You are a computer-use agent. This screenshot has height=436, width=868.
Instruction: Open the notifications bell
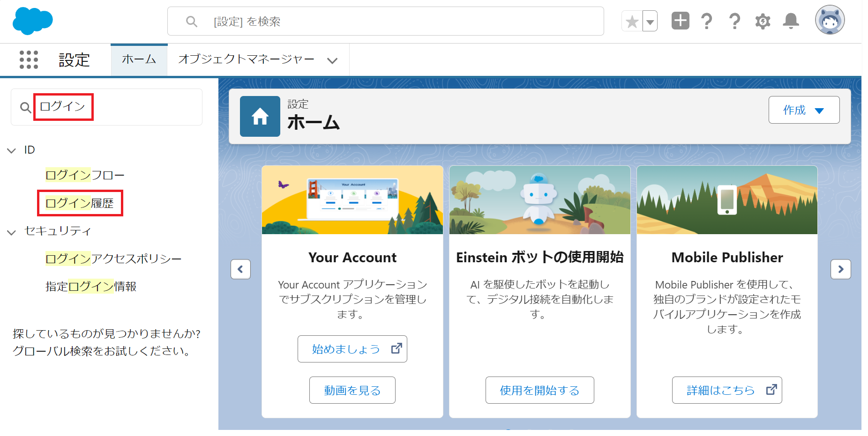tap(791, 21)
